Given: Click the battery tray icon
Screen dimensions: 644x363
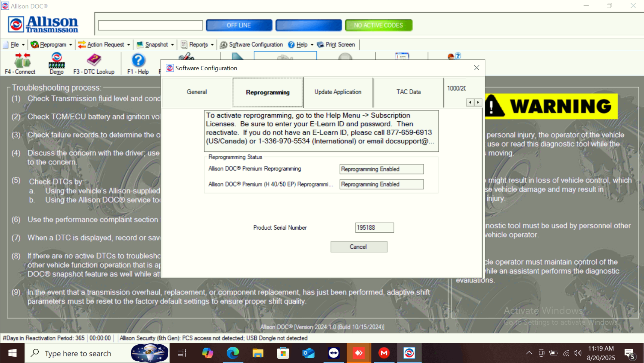Looking at the screenshot, I should click(553, 353).
